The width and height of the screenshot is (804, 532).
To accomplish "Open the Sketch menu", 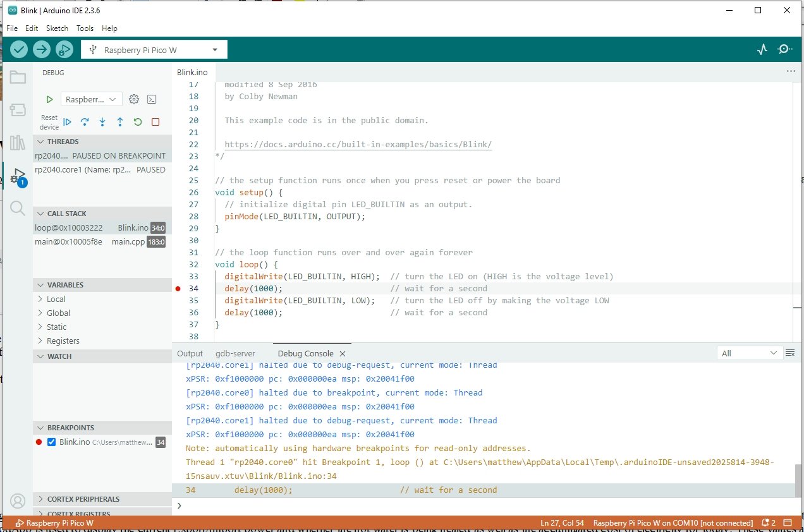I will coord(57,28).
